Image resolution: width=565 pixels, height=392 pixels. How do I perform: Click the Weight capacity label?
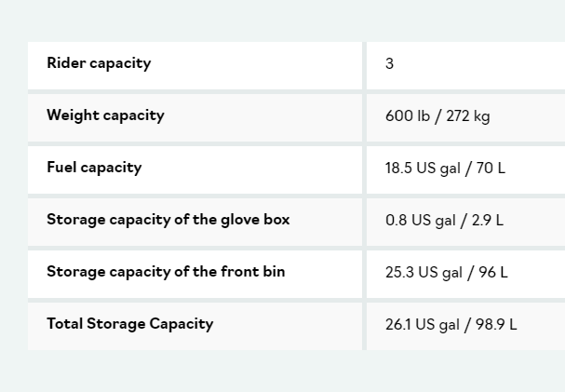[105, 115]
